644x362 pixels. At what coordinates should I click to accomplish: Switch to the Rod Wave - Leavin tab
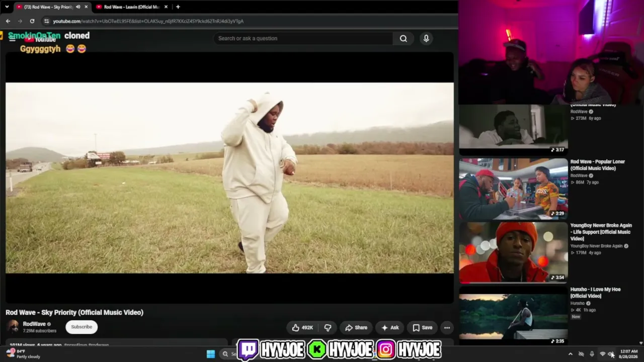tap(132, 7)
